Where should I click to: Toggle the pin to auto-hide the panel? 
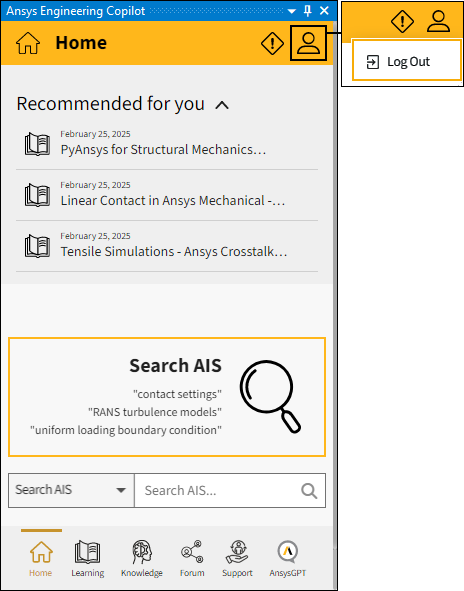point(308,11)
